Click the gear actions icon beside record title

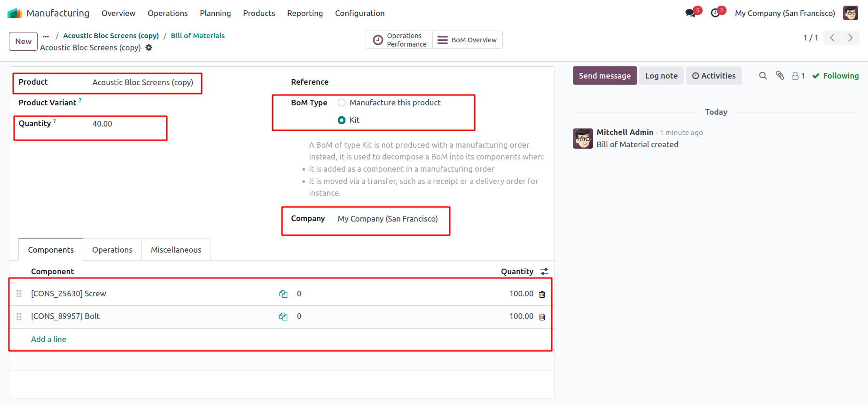click(149, 48)
